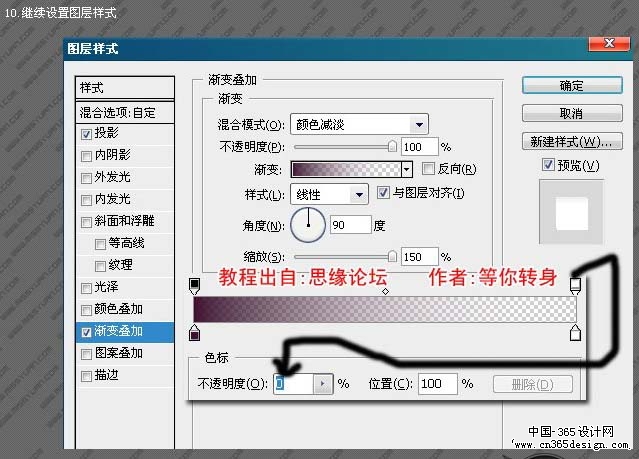Enable the 颜色叠加 color overlay checkbox

(x=86, y=310)
